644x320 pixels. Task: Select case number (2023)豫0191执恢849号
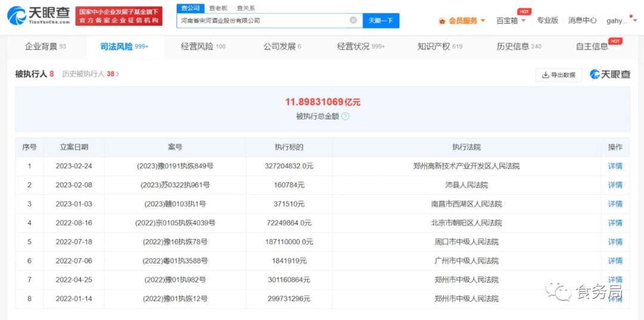pyautogui.click(x=175, y=166)
